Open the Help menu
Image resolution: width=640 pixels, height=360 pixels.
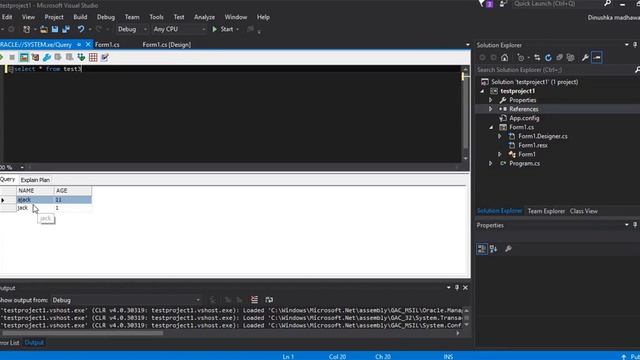coord(263,17)
